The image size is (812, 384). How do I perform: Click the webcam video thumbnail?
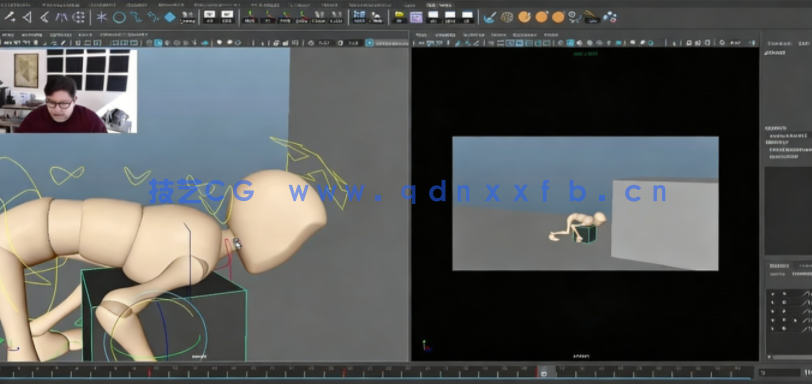(x=68, y=91)
